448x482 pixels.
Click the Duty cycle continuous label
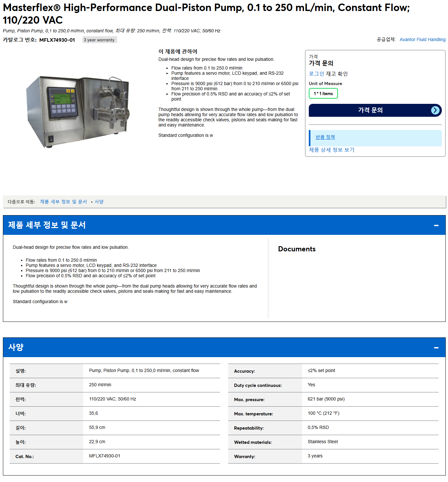pos(258,385)
